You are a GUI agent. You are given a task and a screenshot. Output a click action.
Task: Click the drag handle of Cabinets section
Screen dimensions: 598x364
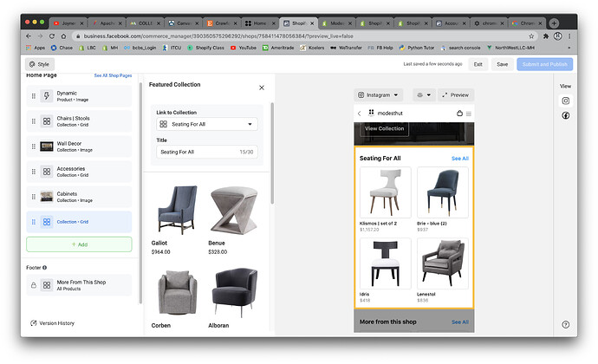34,197
